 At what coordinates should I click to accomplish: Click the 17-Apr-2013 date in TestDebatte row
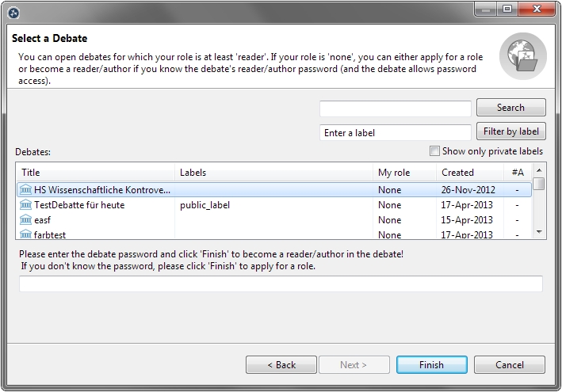[x=467, y=205]
